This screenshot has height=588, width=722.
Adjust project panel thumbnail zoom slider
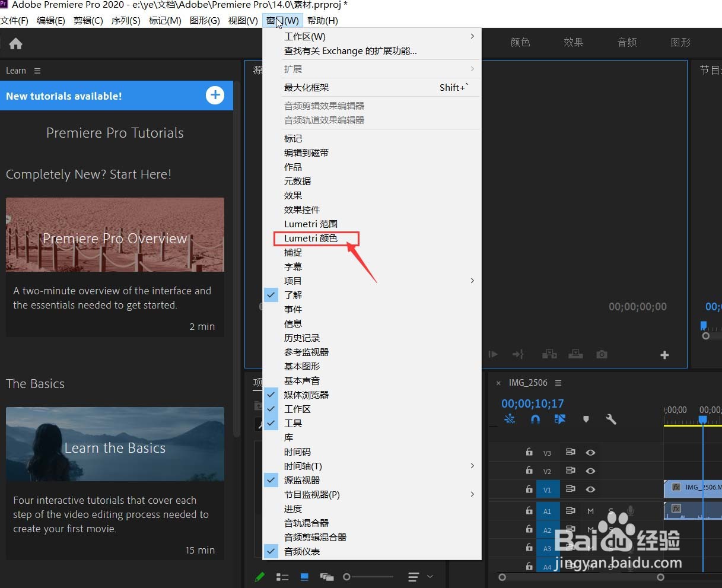(x=368, y=577)
